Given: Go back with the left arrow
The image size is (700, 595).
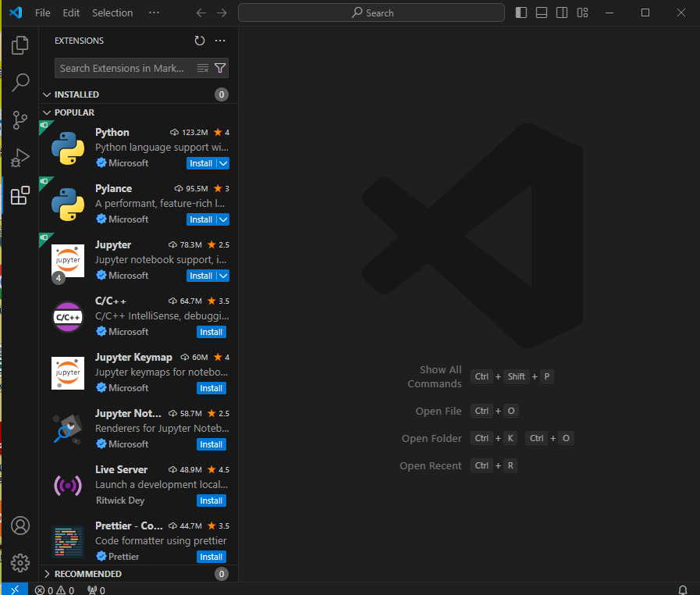Looking at the screenshot, I should 201,13.
